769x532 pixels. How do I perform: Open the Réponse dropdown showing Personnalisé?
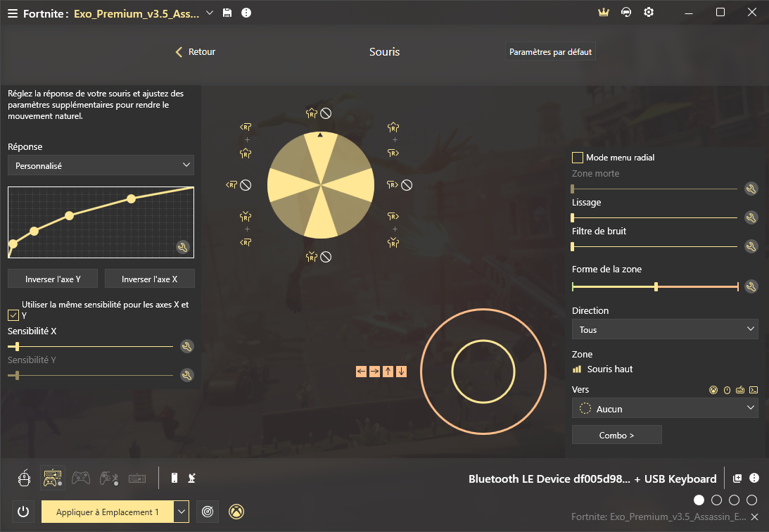[101, 165]
